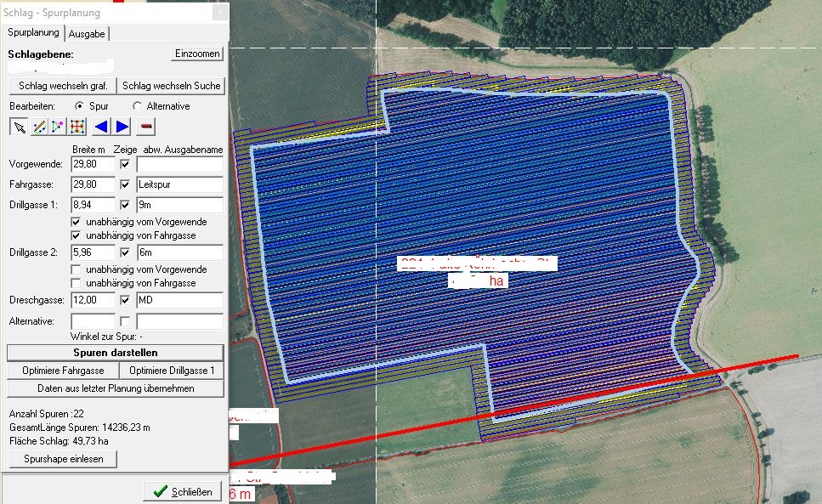
Task: Select the Alternative radio button
Action: point(138,106)
